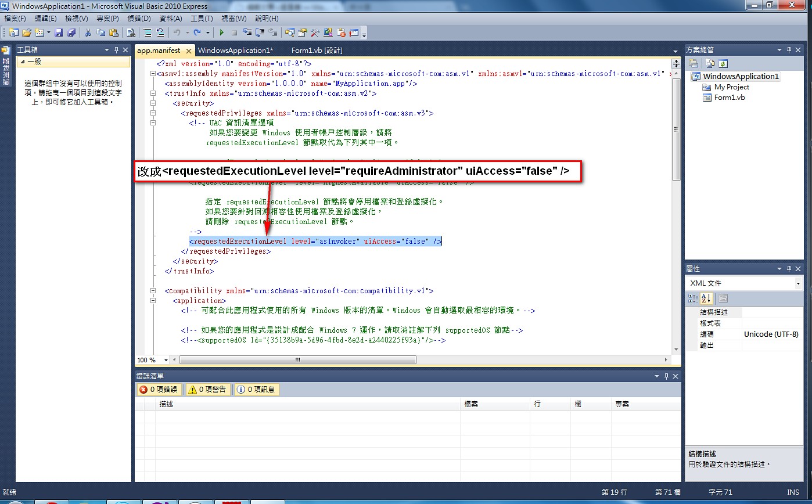Click Solution Explorer Properties icon
This screenshot has width=812, height=504.
(x=694, y=63)
